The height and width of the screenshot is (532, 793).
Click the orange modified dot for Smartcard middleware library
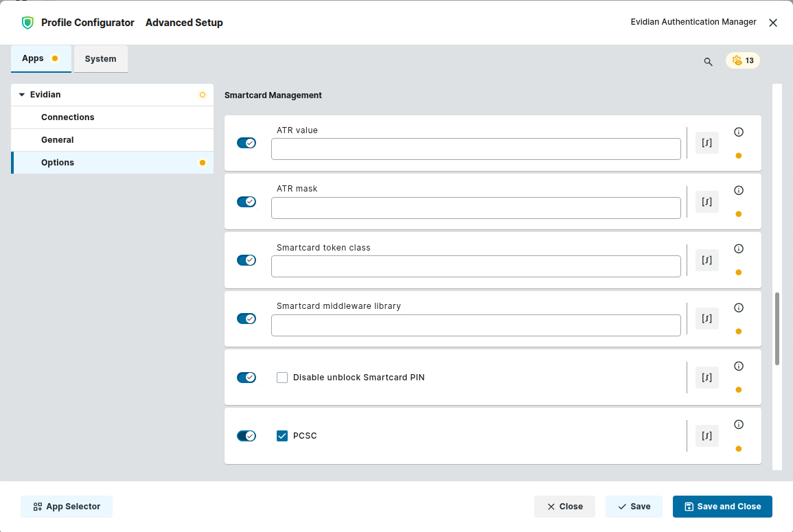pyautogui.click(x=738, y=332)
